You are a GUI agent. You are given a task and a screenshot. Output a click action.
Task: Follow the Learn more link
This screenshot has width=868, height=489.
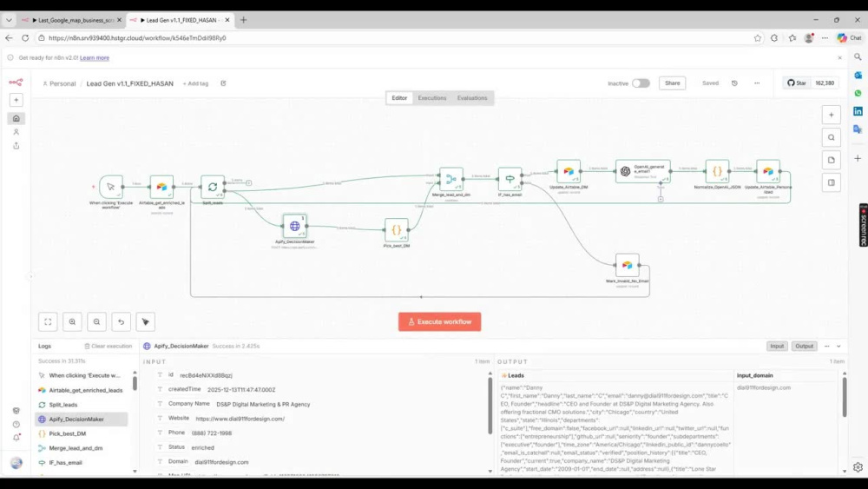[95, 57]
